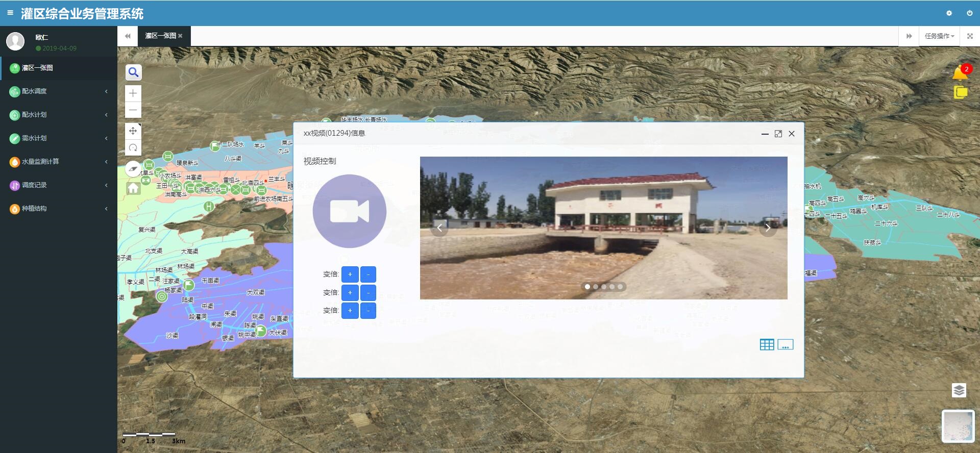Select the pan move tool on map
The height and width of the screenshot is (453, 980).
coord(133,131)
